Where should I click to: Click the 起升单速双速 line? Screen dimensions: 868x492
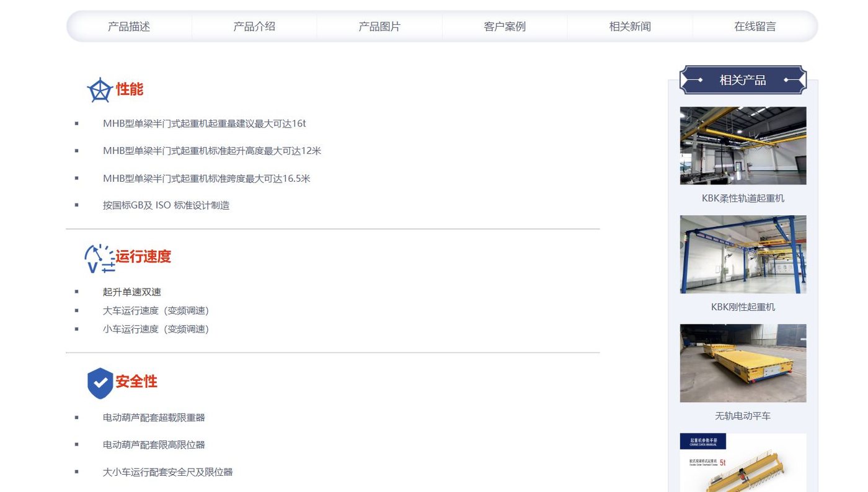click(132, 292)
